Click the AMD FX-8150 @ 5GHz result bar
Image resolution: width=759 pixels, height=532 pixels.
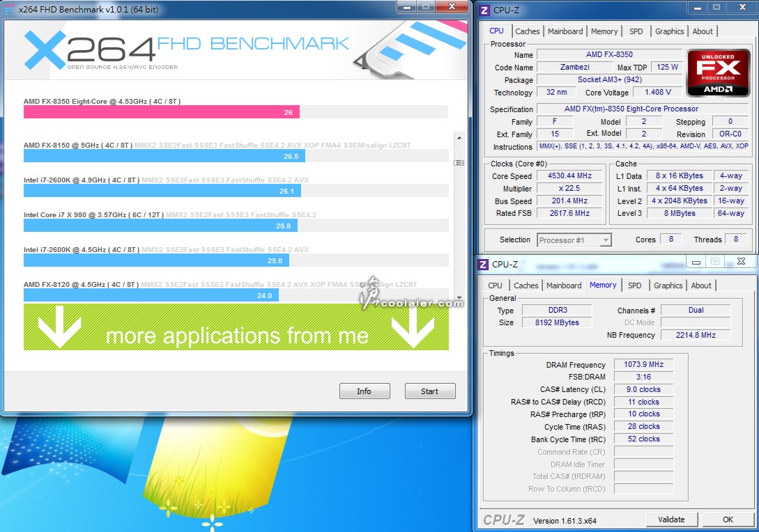click(164, 156)
